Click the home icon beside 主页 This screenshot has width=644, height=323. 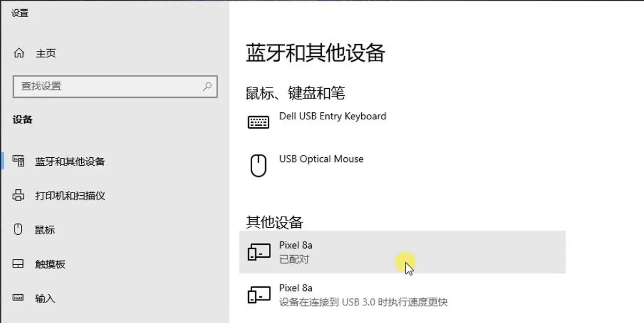(19, 53)
